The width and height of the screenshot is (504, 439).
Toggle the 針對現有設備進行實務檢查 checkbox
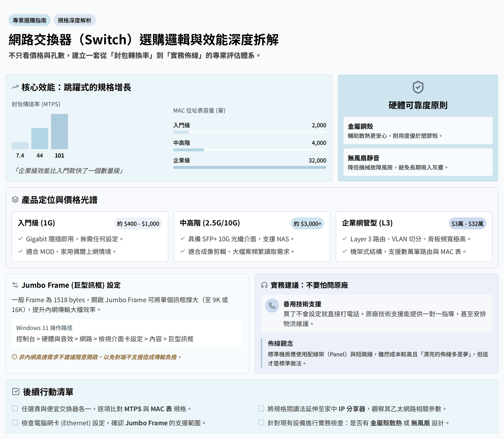(x=261, y=422)
